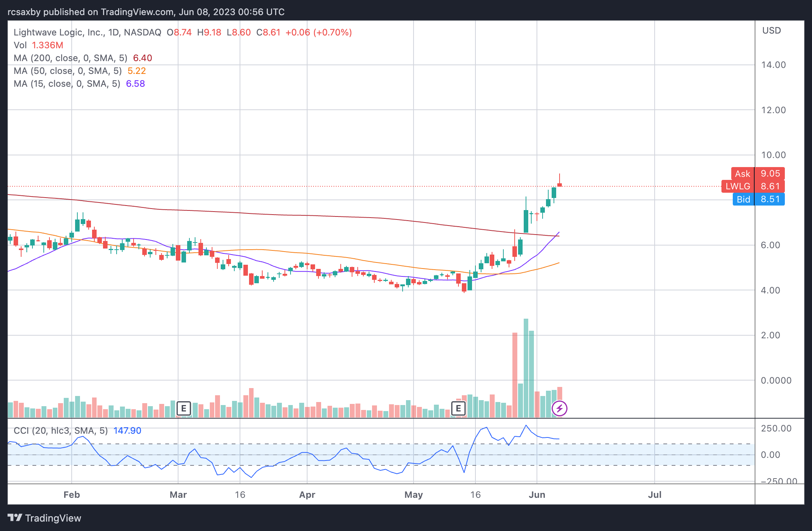Click the Ask 9.05 price label

pos(758,174)
